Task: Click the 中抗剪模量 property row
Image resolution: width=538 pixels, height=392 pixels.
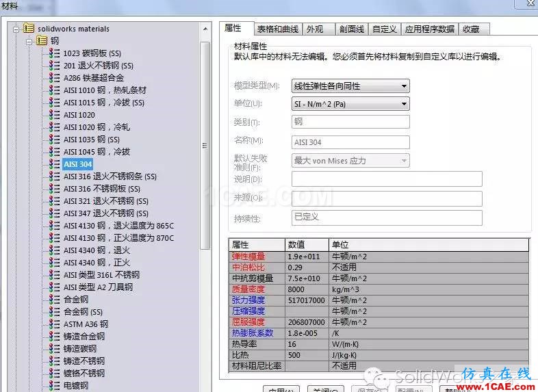Action: 379,278
